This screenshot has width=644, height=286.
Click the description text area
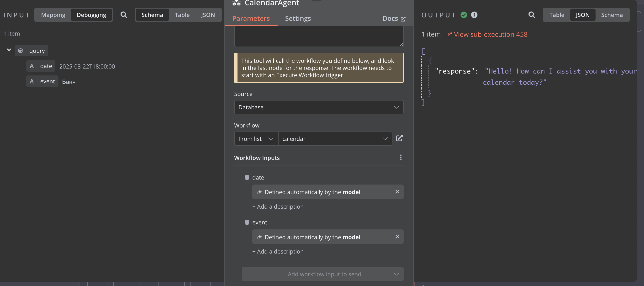tap(318, 37)
